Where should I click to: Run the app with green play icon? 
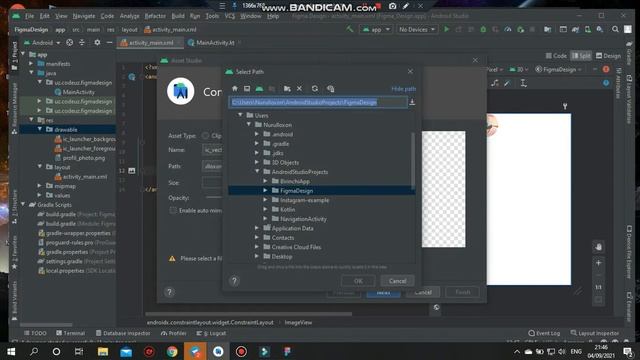(447, 29)
